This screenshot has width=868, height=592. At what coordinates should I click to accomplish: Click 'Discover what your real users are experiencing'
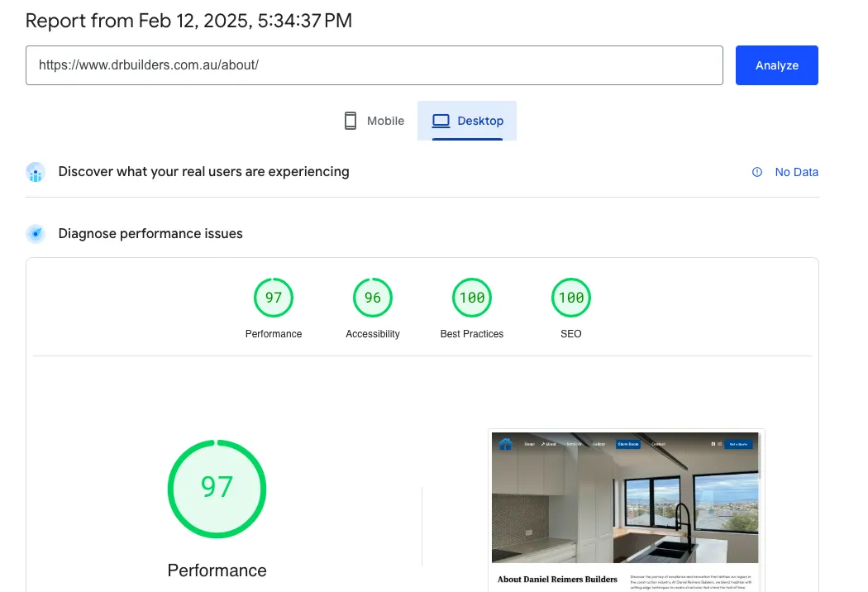[x=203, y=172]
